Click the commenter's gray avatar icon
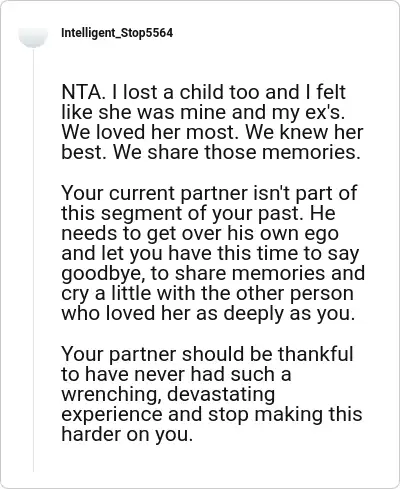Viewport: 400px width, 489px height. tap(33, 37)
